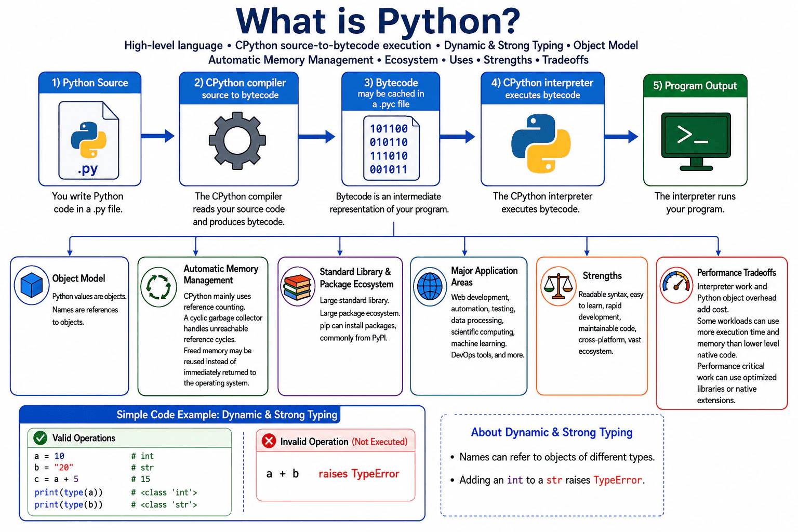Select the '4) CPython interpreter' header
This screenshot has height=532, width=798.
coord(542,88)
